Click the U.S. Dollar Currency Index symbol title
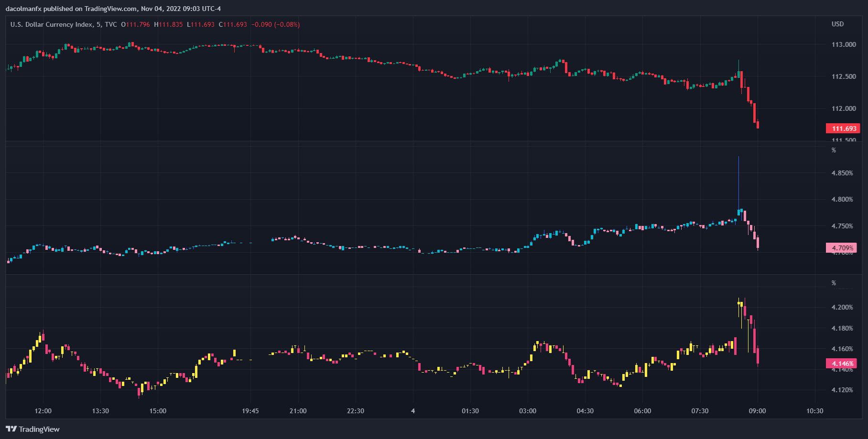Screen dimensions: 868x439 [x=52, y=24]
